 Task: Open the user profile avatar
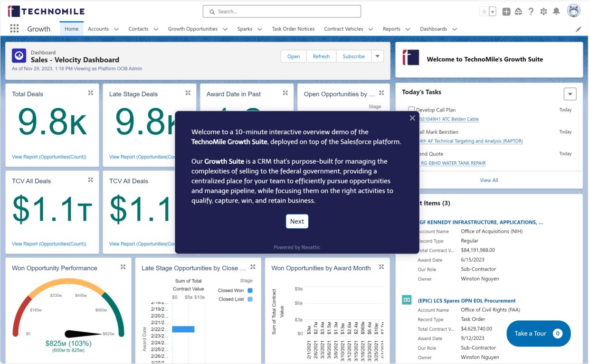(x=574, y=11)
